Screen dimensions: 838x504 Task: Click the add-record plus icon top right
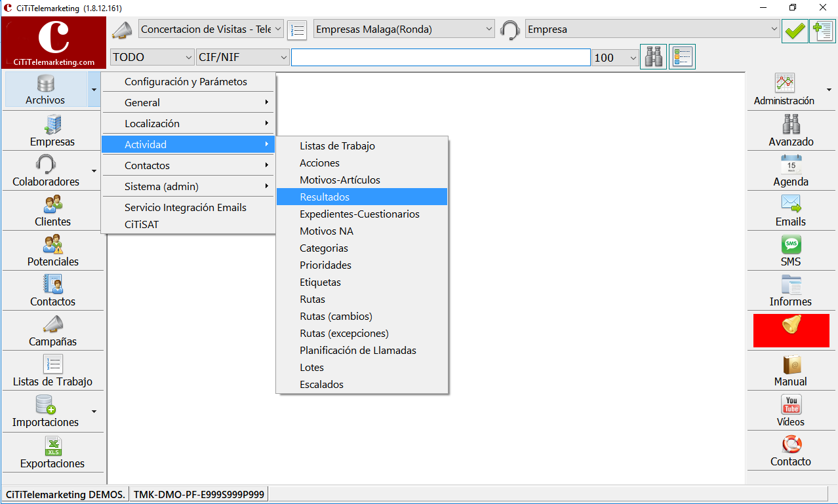click(822, 30)
